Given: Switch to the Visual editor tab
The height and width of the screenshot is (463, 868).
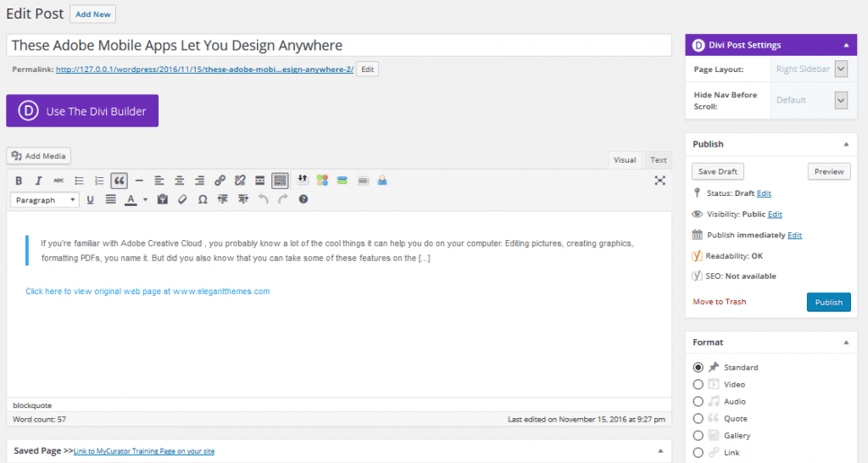Looking at the screenshot, I should (625, 160).
